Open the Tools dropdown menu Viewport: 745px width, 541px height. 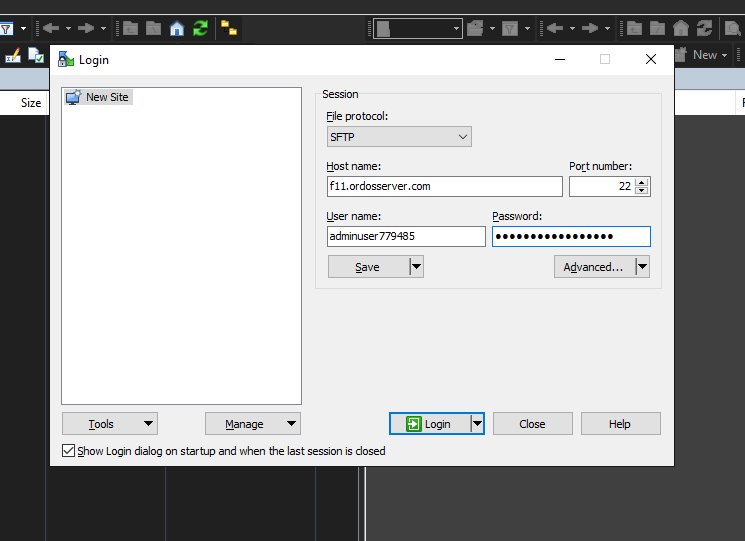coord(110,424)
